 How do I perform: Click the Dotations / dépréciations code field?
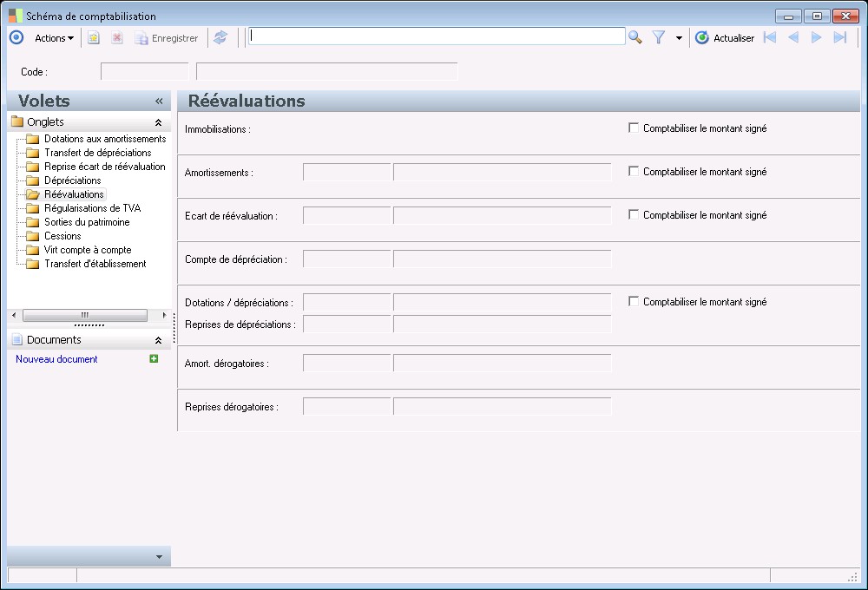point(347,302)
